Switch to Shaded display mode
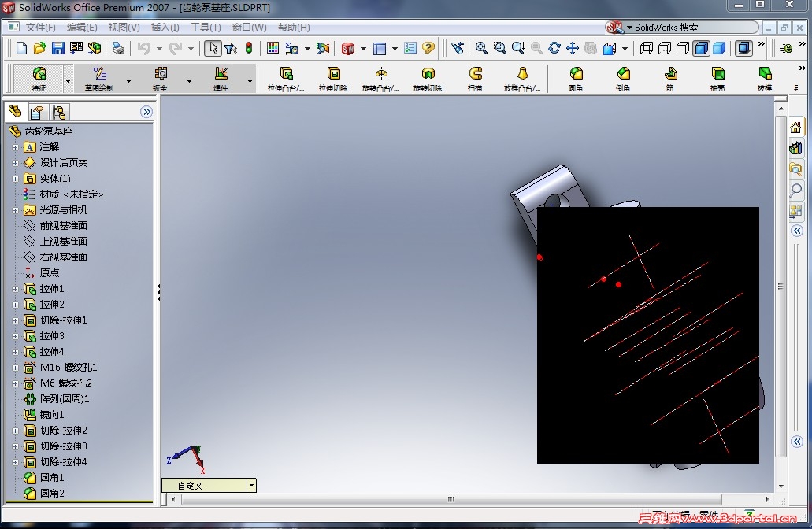 719,48
